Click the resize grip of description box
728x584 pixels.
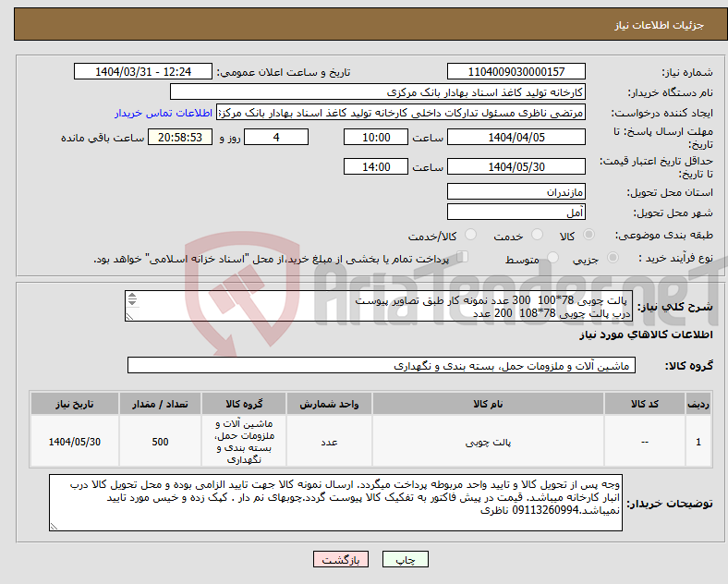click(x=130, y=317)
